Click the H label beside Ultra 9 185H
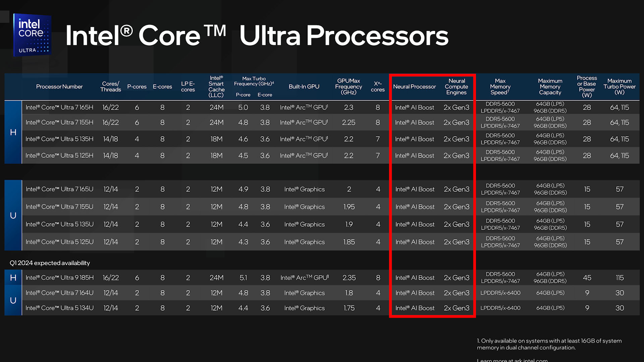This screenshot has height=362, width=644. [13, 278]
